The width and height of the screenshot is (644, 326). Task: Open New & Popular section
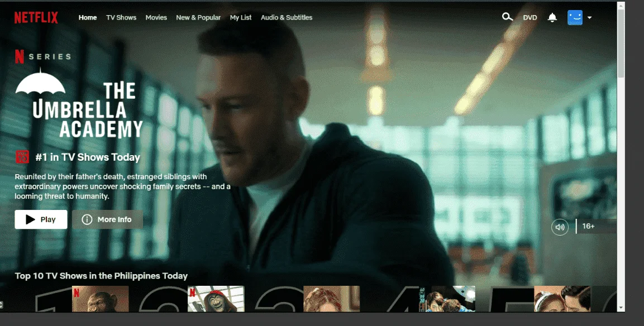(x=198, y=18)
